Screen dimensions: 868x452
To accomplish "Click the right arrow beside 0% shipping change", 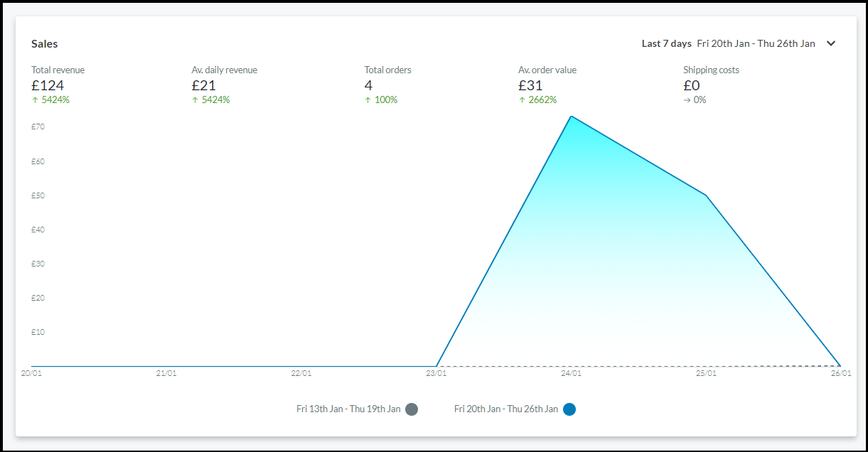I will (x=687, y=100).
